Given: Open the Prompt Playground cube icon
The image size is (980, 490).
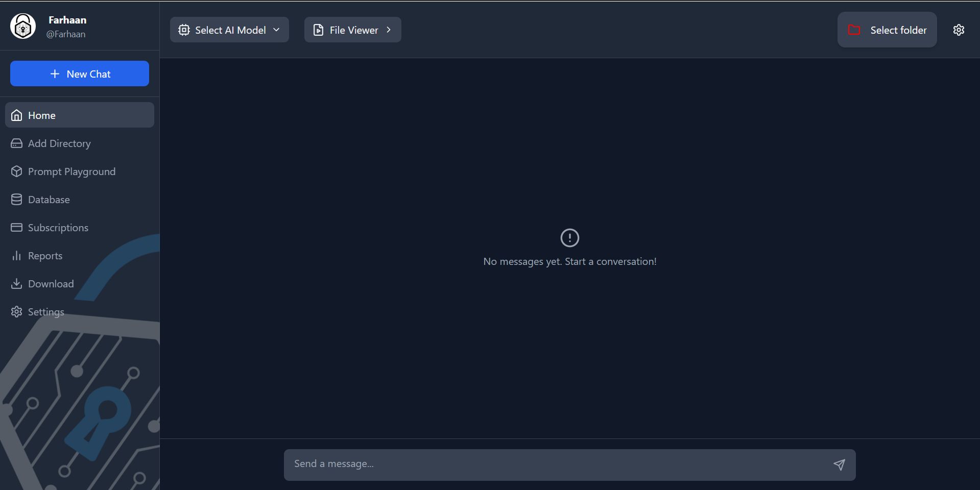Looking at the screenshot, I should 17,171.
